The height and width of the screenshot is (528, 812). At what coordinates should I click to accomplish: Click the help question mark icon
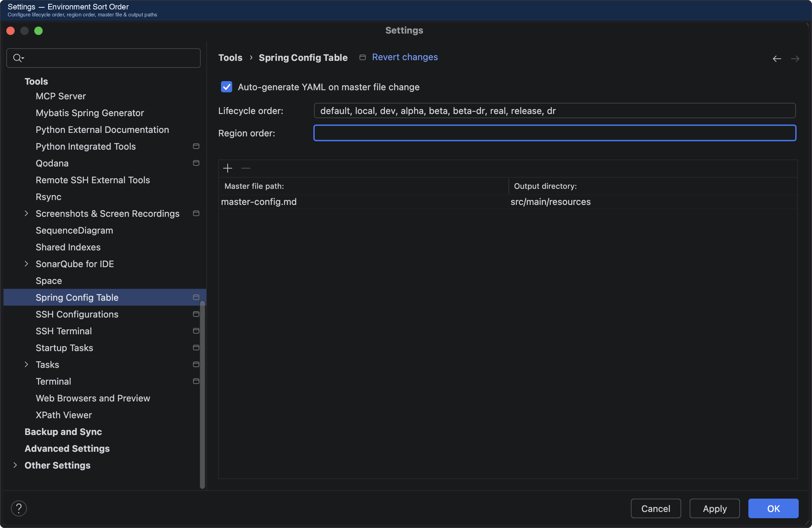coord(19,508)
